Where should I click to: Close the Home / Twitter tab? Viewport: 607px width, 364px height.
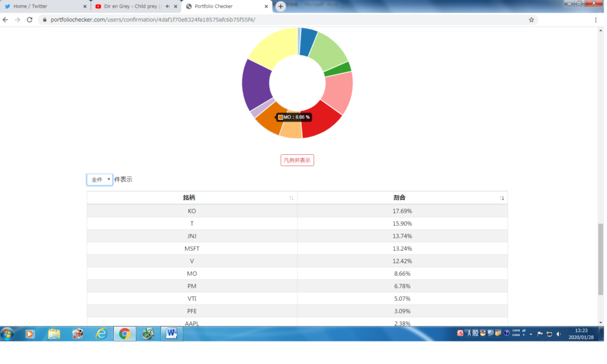point(85,6)
